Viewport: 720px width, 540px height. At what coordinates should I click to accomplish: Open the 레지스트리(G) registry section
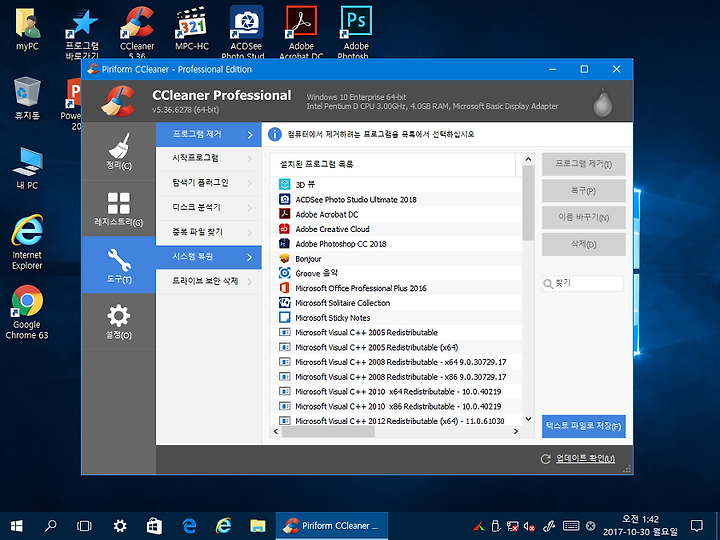[119, 208]
